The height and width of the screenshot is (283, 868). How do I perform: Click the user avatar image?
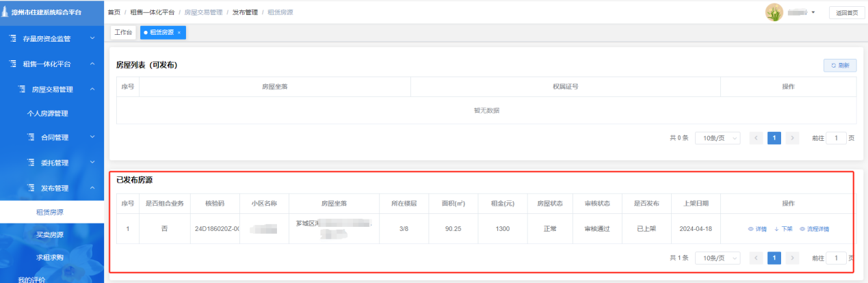pyautogui.click(x=774, y=12)
